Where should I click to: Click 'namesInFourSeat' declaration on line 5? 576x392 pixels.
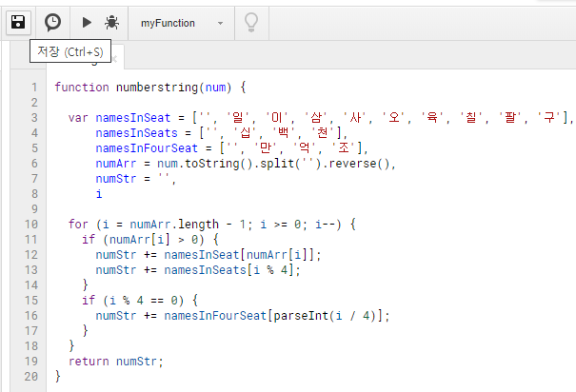[x=147, y=148]
